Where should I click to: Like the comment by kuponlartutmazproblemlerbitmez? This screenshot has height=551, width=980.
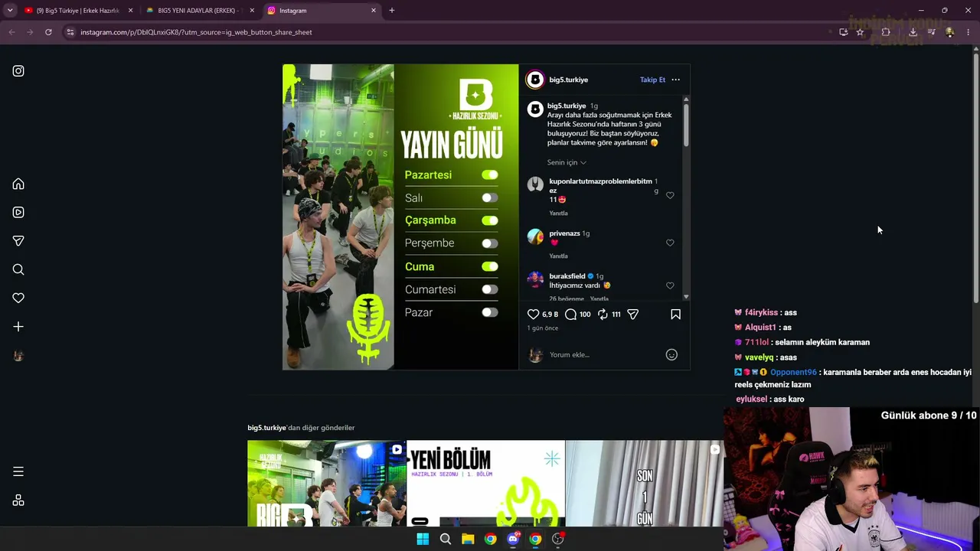tap(670, 195)
